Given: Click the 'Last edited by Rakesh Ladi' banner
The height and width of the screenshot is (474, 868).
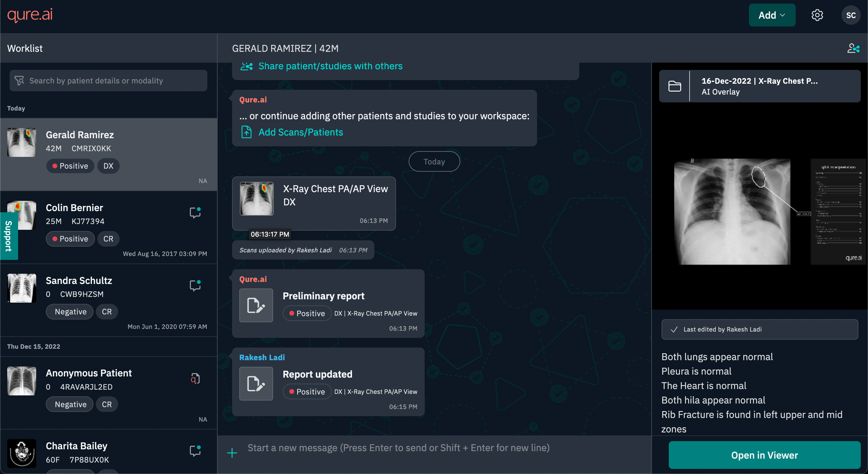Looking at the screenshot, I should coord(759,329).
